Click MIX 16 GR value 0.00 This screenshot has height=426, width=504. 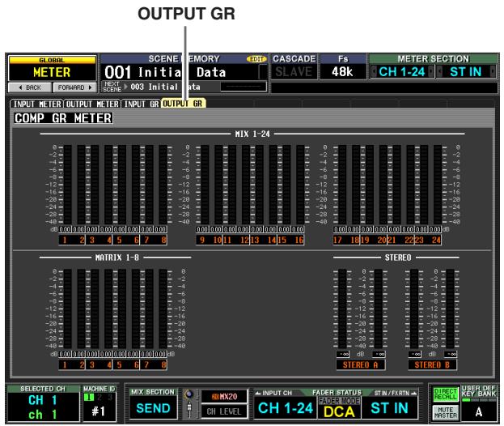298,229
